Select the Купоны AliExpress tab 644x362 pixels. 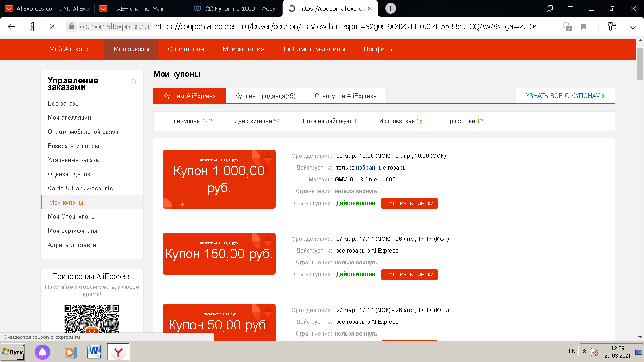[190, 96]
